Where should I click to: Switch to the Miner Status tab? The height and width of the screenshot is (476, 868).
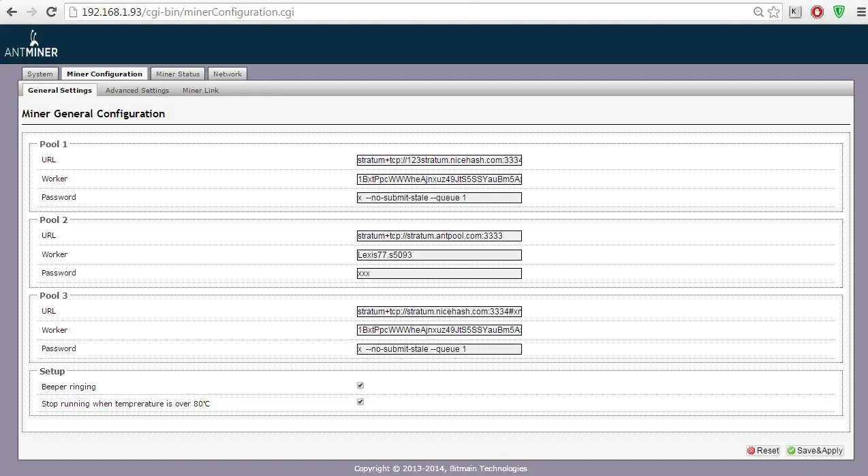coord(178,74)
